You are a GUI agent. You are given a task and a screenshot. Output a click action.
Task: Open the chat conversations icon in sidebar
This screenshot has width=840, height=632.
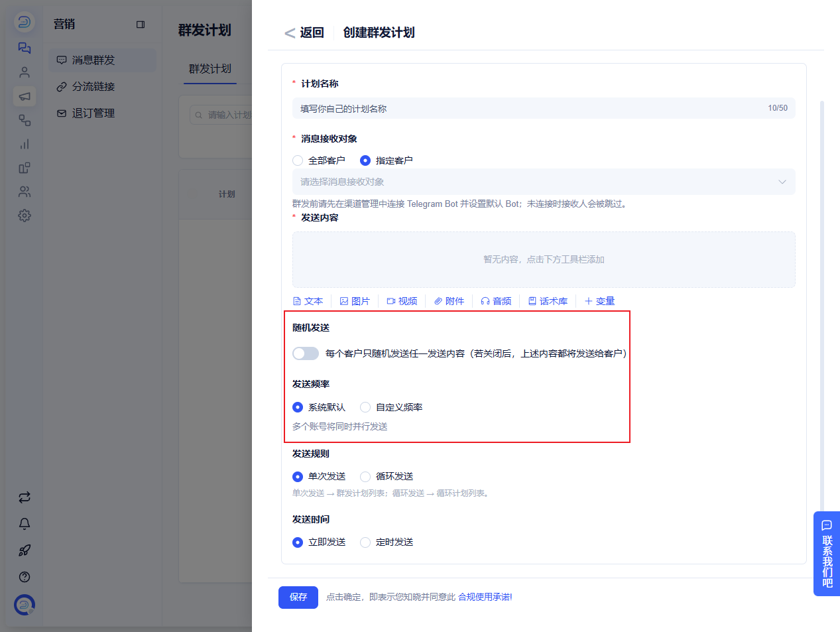[25, 48]
